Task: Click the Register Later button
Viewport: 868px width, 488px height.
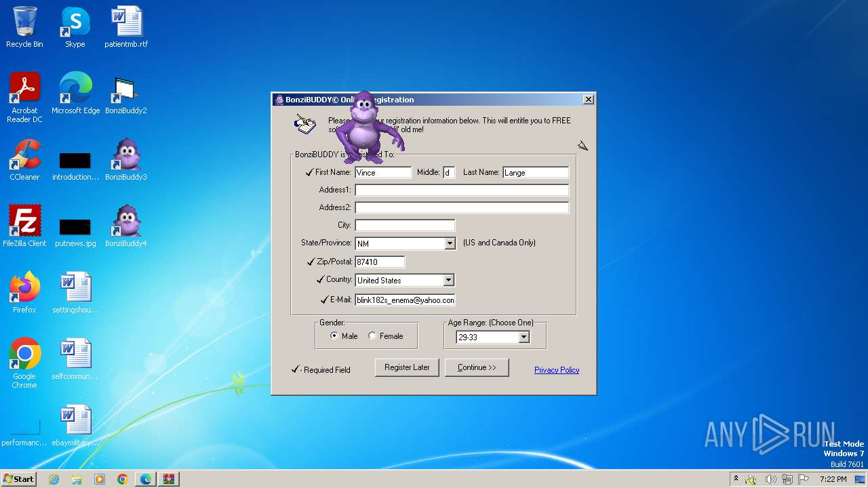Action: coord(407,367)
